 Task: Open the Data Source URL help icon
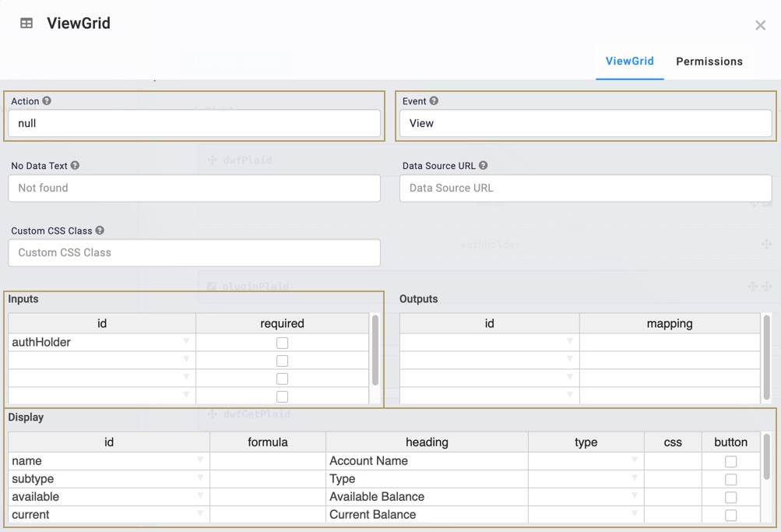click(x=483, y=165)
